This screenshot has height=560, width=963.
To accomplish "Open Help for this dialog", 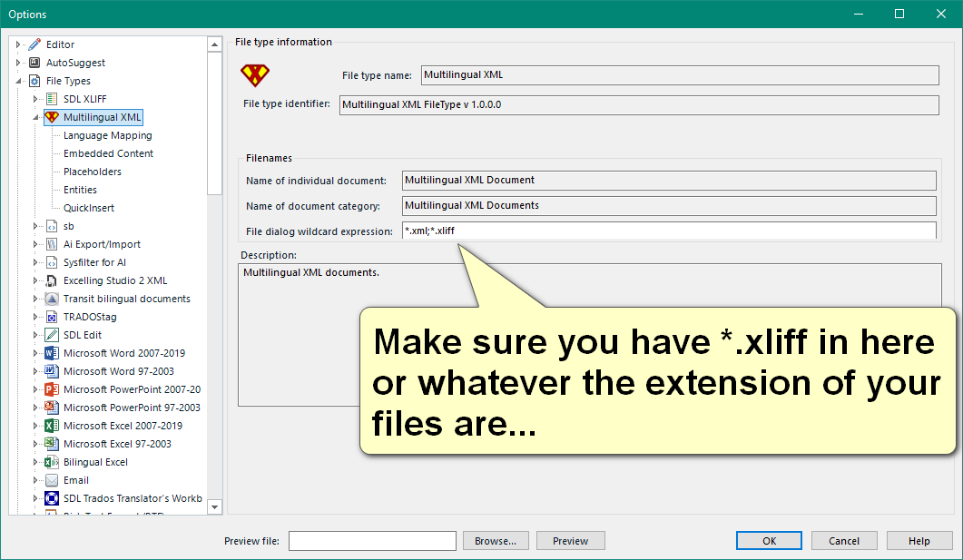I will click(919, 540).
